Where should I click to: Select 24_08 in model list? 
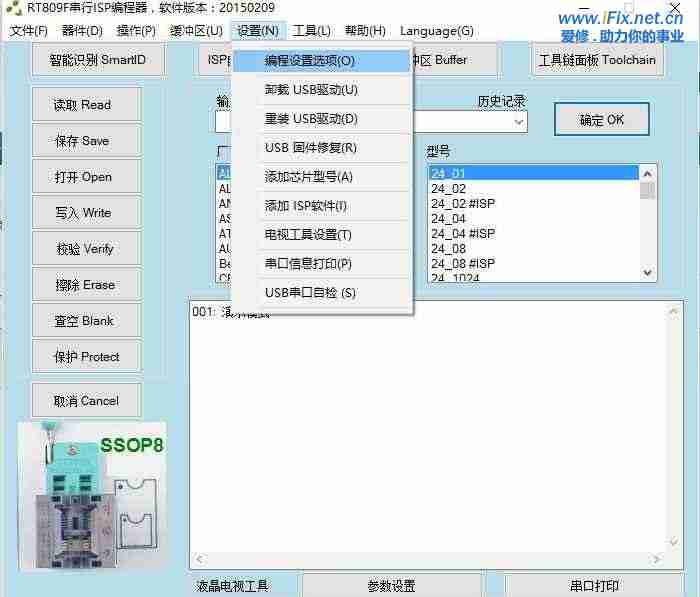pyautogui.click(x=533, y=248)
